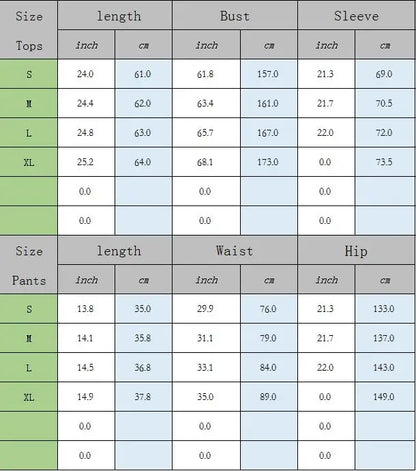Select the Tops length 64.0 cm cell
This screenshot has height=471, width=416.
pos(144,162)
